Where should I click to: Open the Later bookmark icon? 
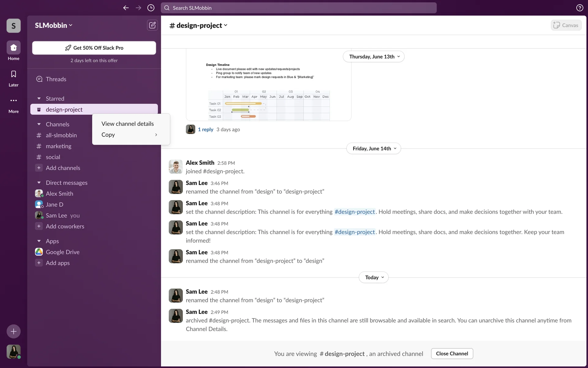point(13,74)
